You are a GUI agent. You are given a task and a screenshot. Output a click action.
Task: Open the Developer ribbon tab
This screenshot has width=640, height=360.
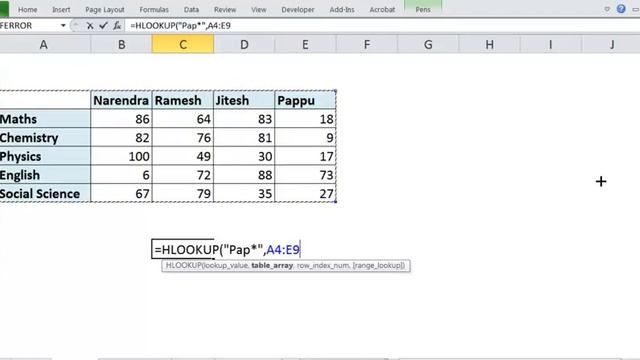point(298,9)
